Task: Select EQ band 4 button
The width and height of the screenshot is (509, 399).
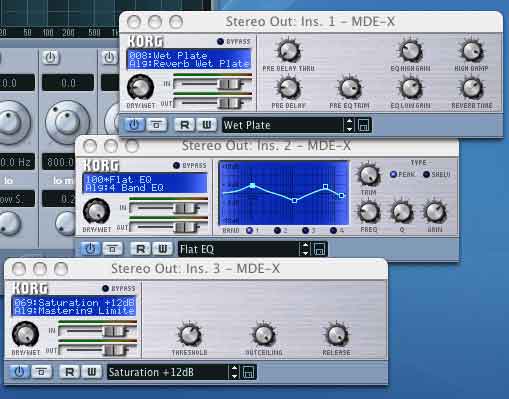Action: [x=333, y=230]
